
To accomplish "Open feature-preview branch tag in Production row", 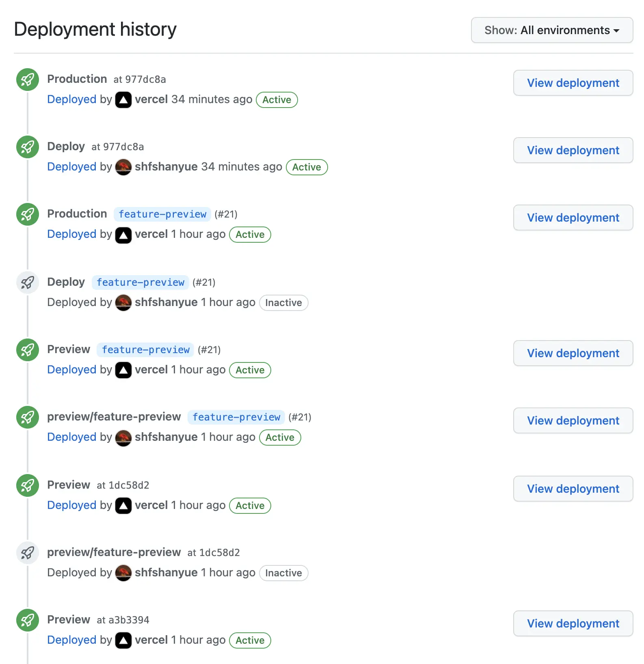I will click(162, 214).
